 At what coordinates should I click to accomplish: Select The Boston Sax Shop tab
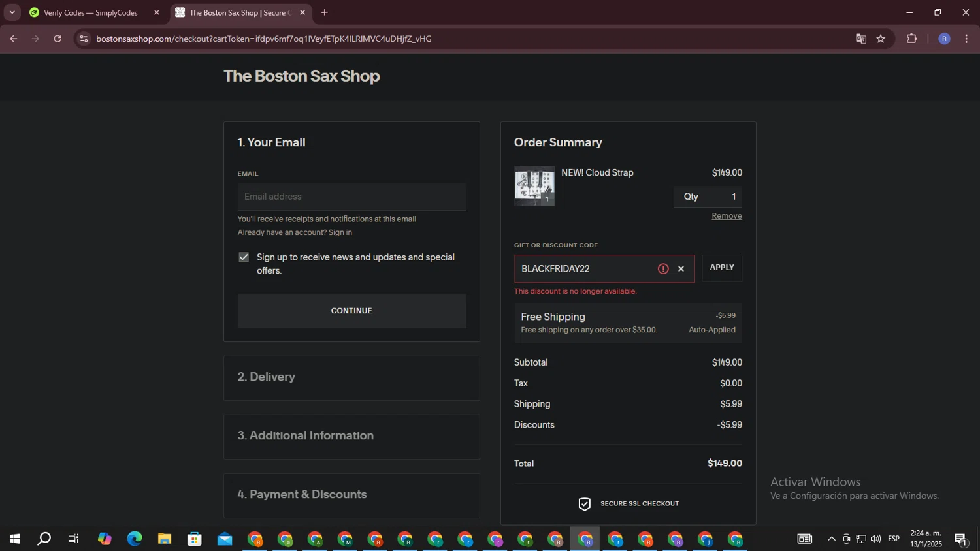pos(241,12)
